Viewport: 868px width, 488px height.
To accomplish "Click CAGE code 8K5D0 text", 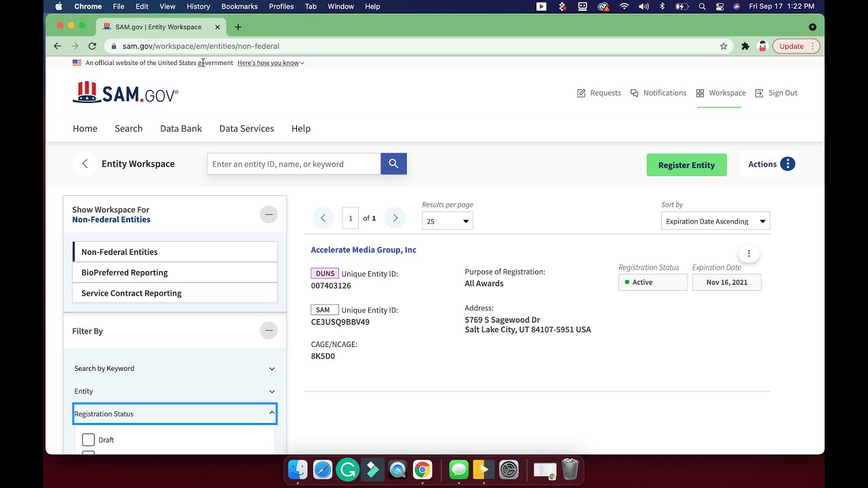I will pos(323,357).
